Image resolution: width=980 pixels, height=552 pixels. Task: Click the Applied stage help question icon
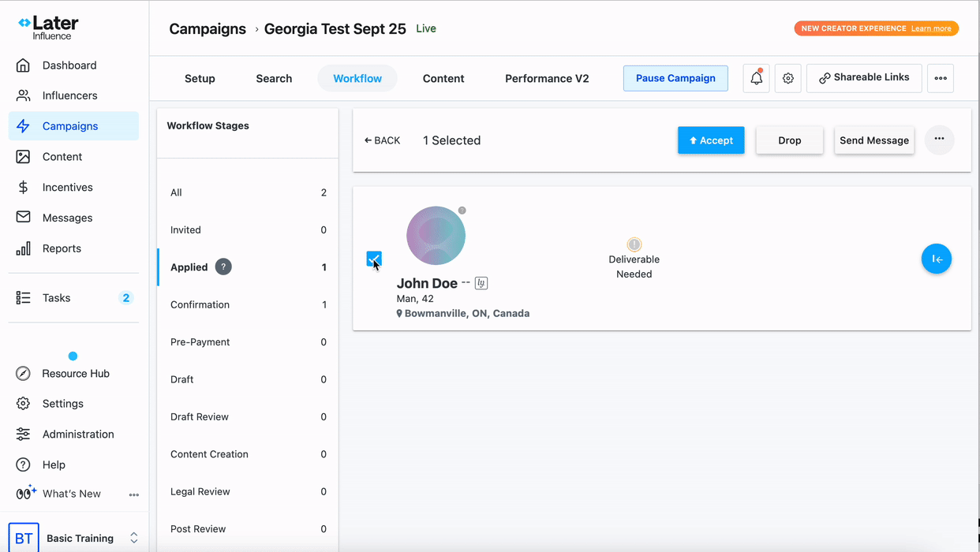(223, 267)
